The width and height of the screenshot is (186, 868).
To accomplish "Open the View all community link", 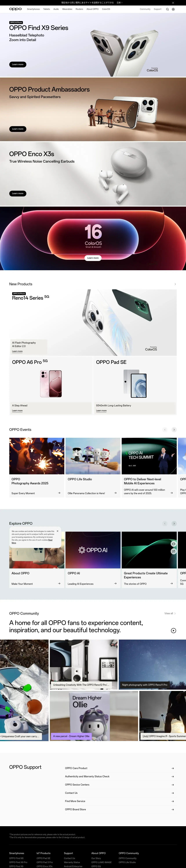I will 170,613.
